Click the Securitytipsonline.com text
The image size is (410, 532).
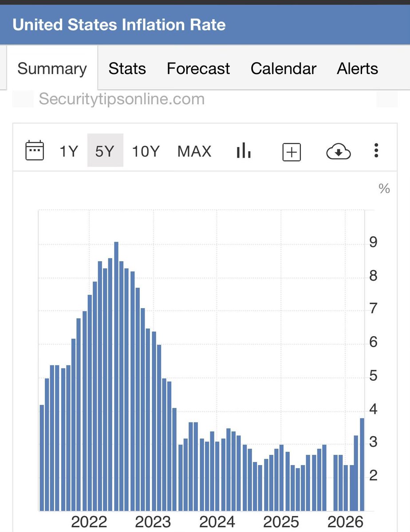[122, 98]
